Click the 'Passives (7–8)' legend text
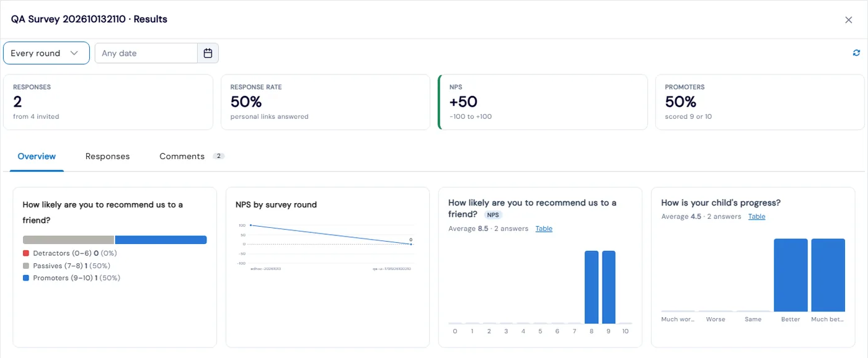868x358 pixels. pyautogui.click(x=58, y=266)
